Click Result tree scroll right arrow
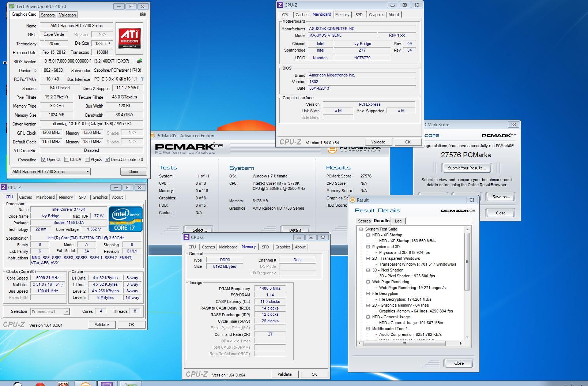 (x=461, y=343)
